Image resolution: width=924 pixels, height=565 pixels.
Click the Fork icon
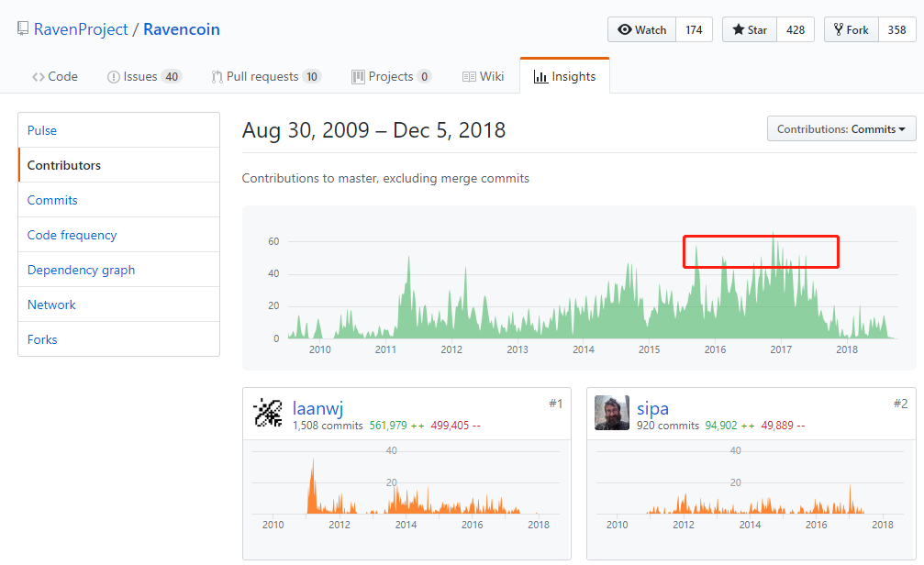[x=839, y=29]
